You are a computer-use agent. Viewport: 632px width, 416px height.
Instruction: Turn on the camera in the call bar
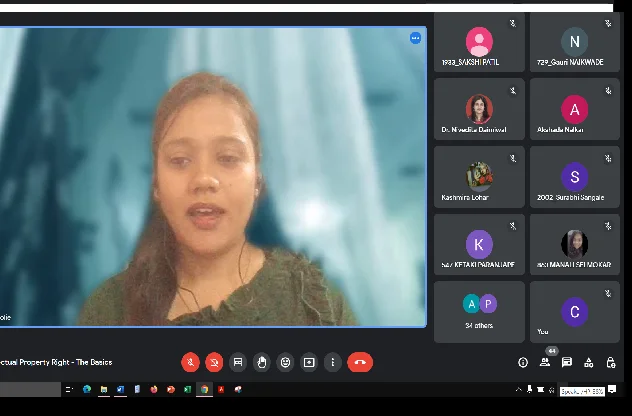(214, 362)
